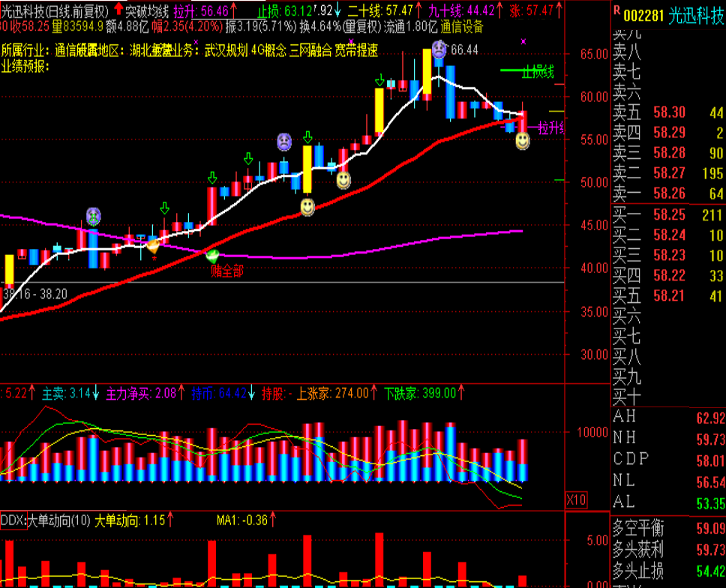Click the lowest green down arrow on the left
Viewport: 726px width, 588px height.
pyautogui.click(x=164, y=208)
